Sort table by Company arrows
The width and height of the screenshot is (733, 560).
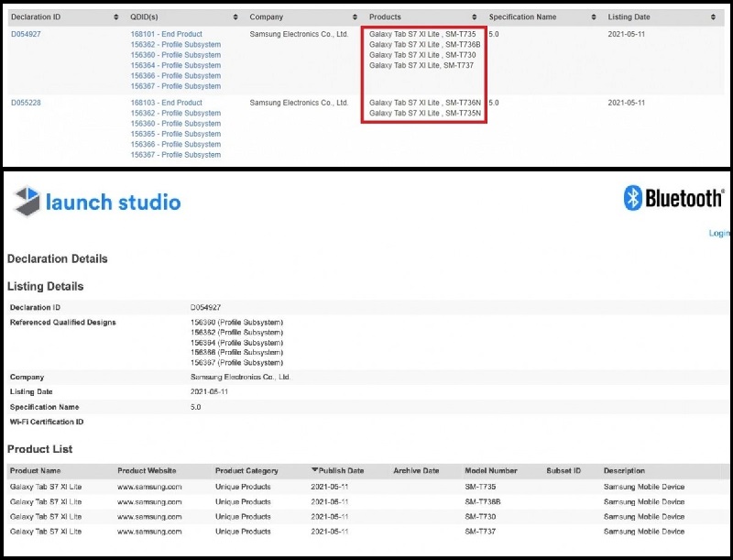[355, 16]
